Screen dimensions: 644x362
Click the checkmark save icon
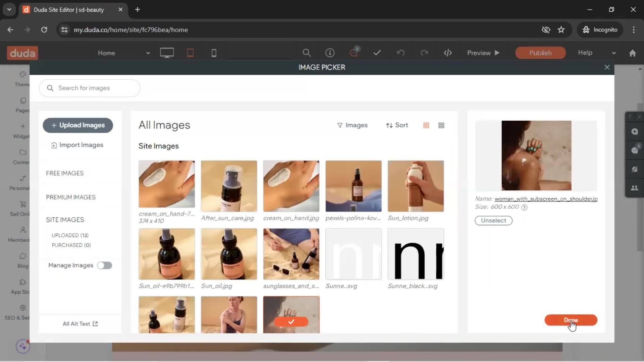(x=377, y=53)
